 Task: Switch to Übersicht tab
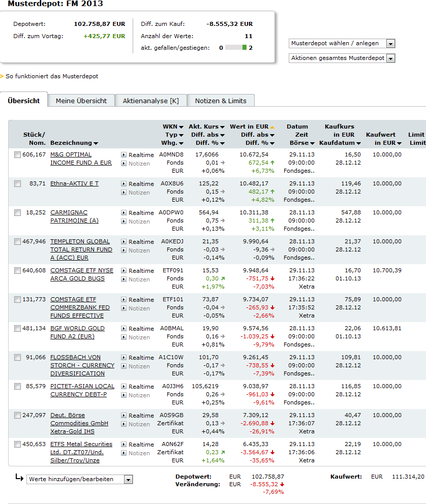click(24, 101)
